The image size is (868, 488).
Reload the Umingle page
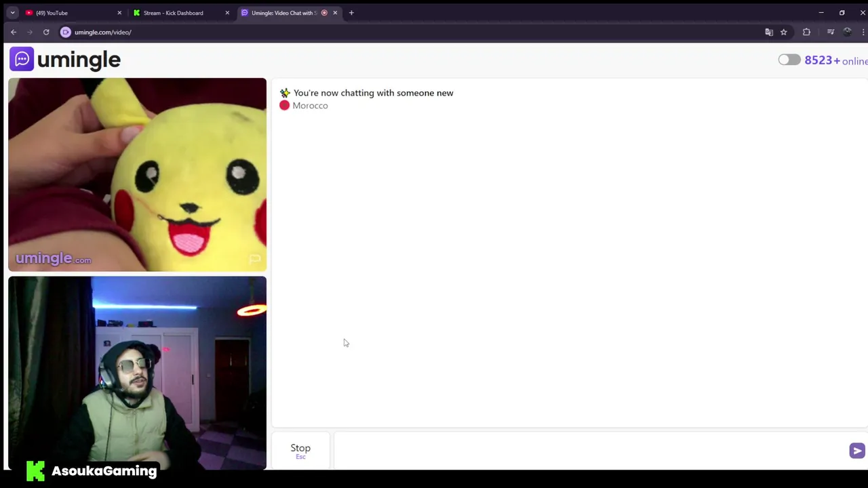[x=46, y=32]
